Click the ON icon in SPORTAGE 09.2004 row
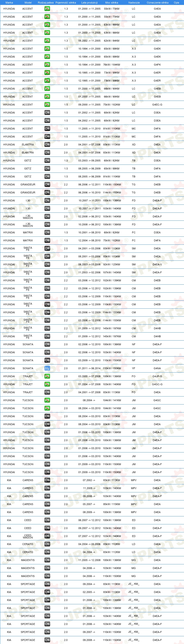 tap(47, 584)
